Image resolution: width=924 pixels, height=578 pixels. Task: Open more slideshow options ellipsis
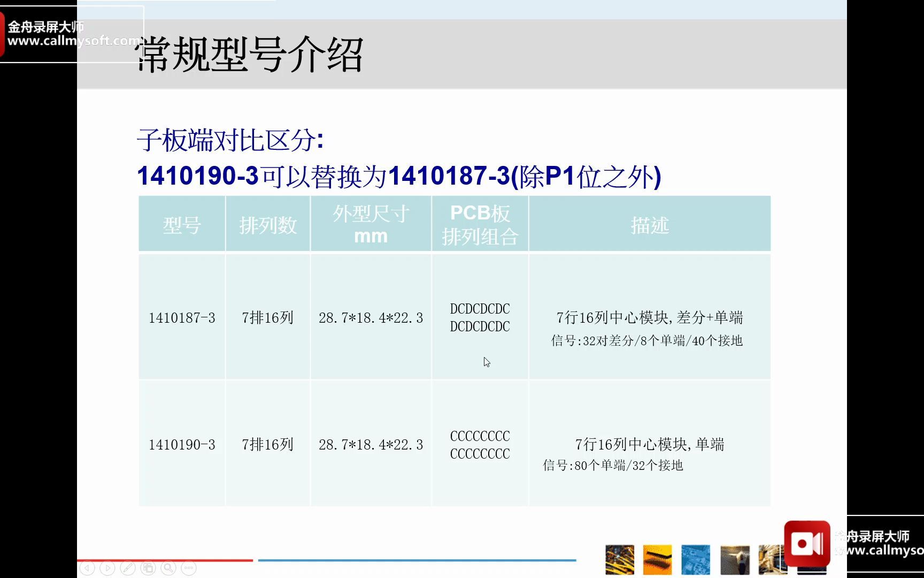pos(189,568)
